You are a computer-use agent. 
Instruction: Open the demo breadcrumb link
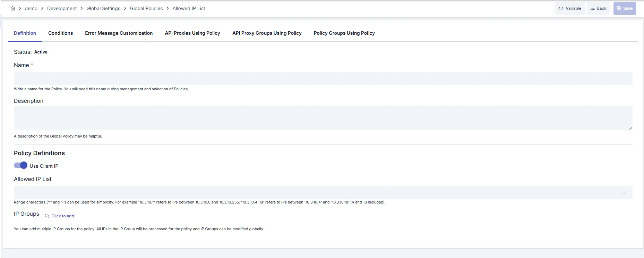click(x=31, y=8)
